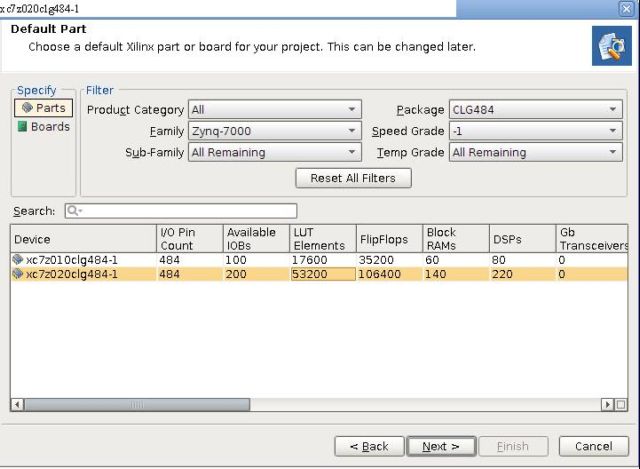Sort by I/O Pin Count column header
640x469 pixels.
[190, 239]
